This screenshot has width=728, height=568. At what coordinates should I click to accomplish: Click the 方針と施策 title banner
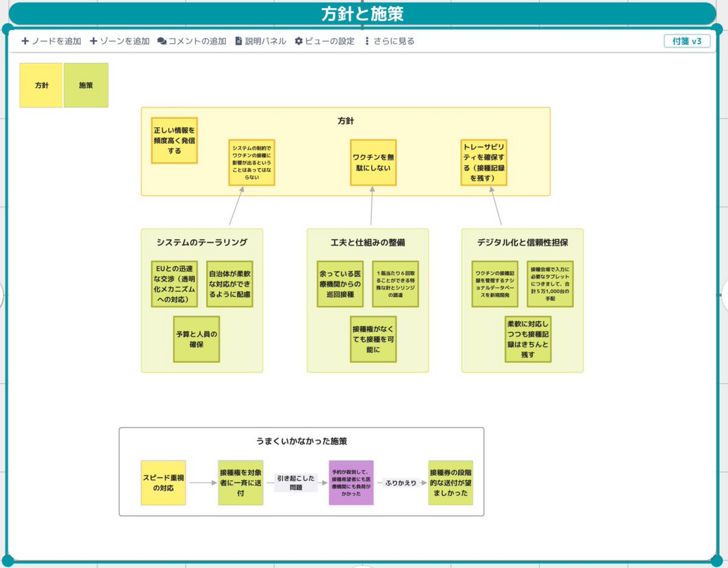362,14
